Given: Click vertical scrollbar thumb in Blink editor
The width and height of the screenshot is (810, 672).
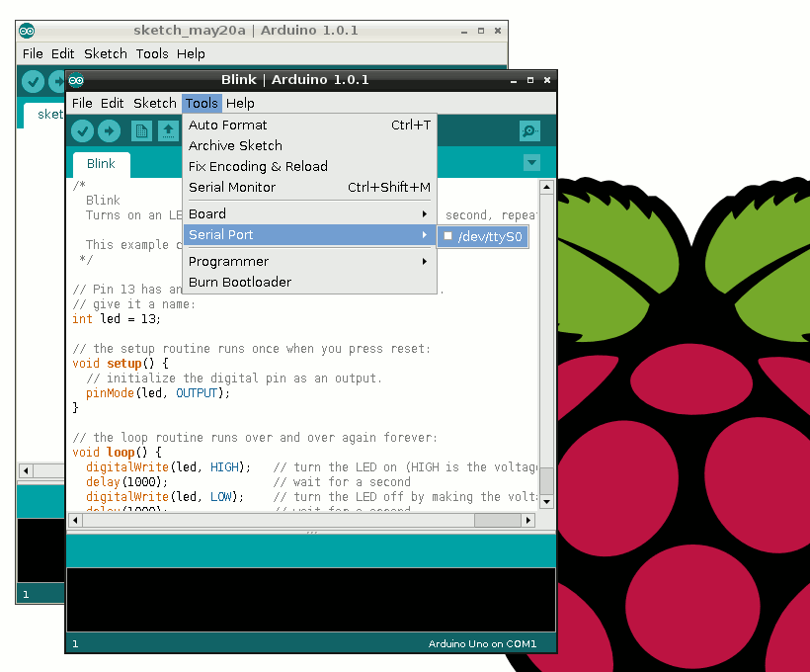Looking at the screenshot, I should point(546,480).
